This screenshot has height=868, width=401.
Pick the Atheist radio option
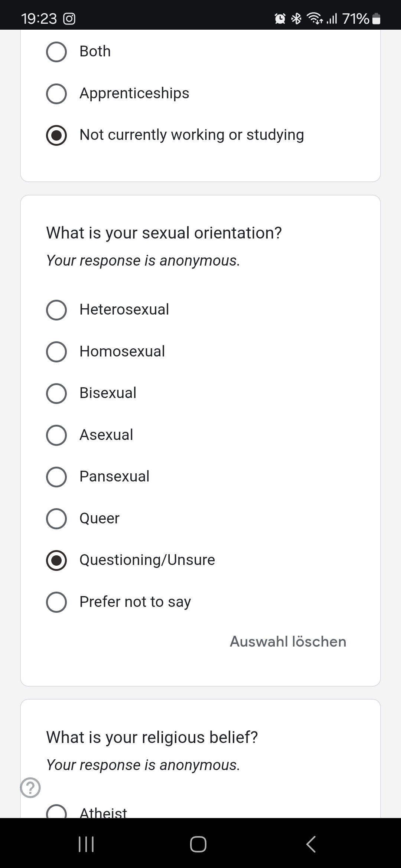[x=56, y=812]
